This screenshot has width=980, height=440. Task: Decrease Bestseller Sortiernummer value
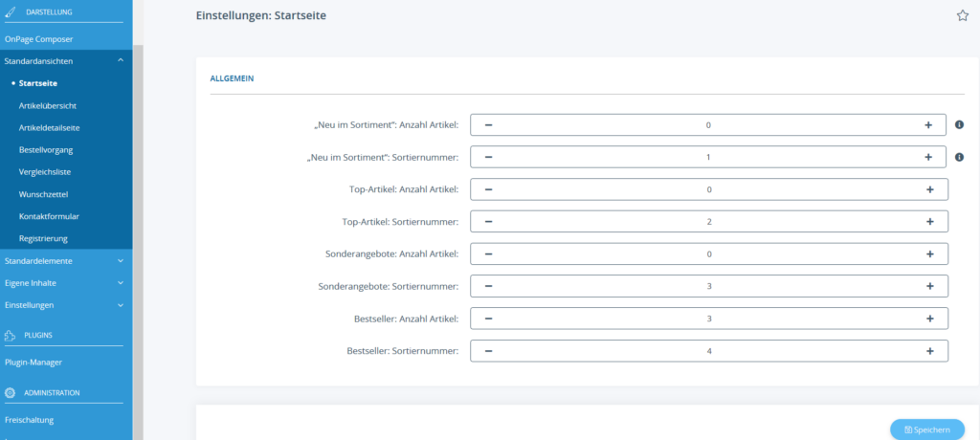pyautogui.click(x=489, y=351)
